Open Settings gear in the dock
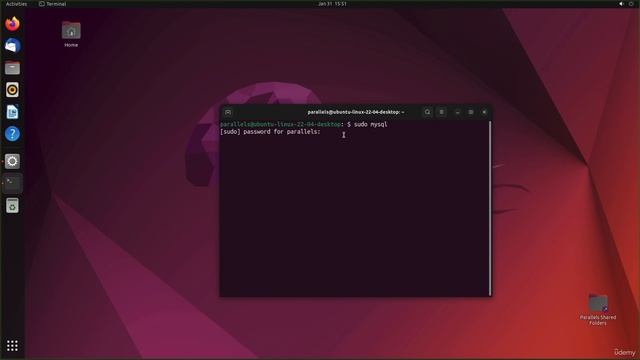The height and width of the screenshot is (360, 640). pos(12,161)
